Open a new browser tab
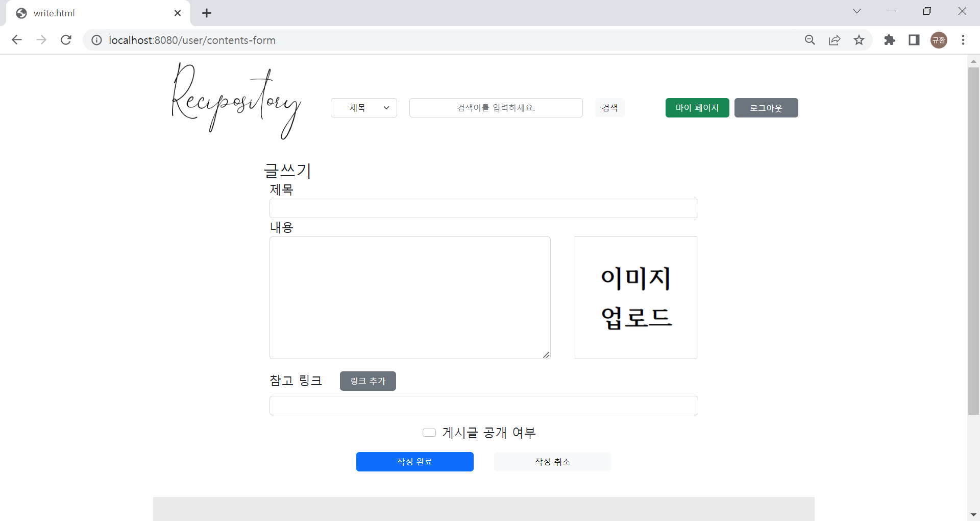 click(x=206, y=13)
